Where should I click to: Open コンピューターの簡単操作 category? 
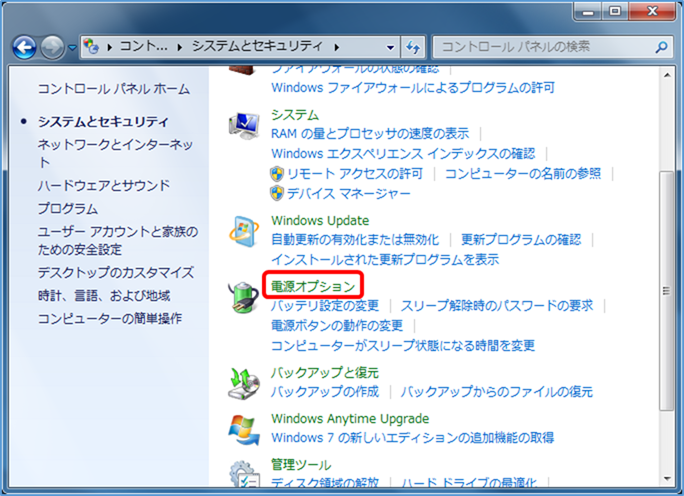point(110,318)
